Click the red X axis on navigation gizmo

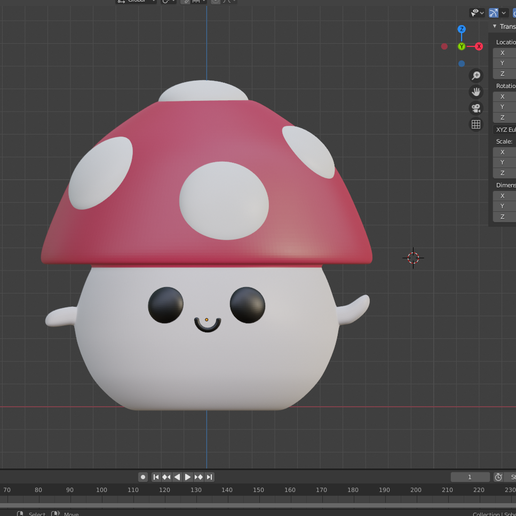point(479,46)
